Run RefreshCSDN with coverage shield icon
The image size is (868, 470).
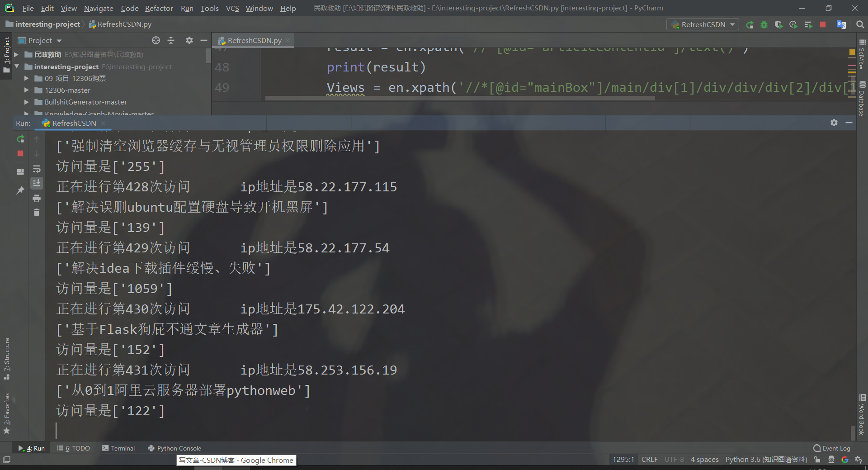point(778,25)
